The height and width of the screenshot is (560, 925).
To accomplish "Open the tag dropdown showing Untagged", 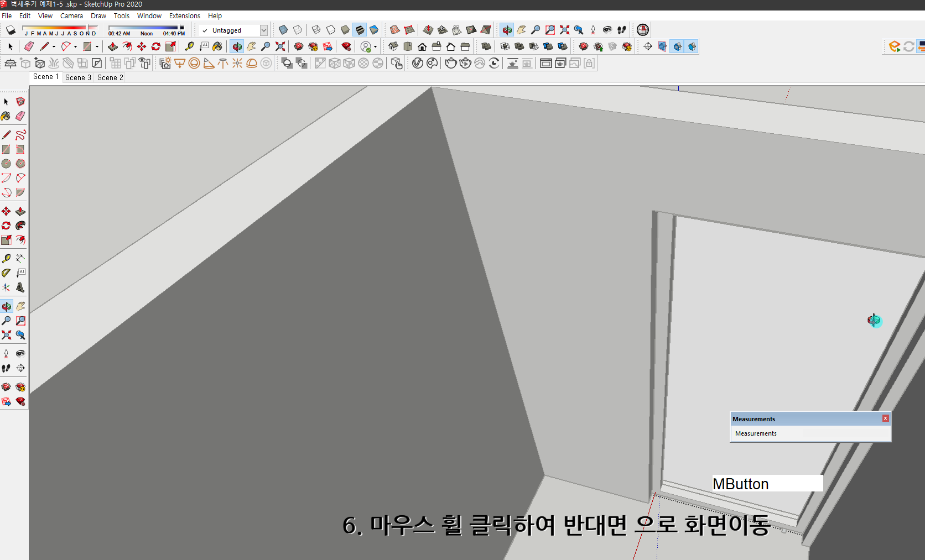I will (x=264, y=30).
